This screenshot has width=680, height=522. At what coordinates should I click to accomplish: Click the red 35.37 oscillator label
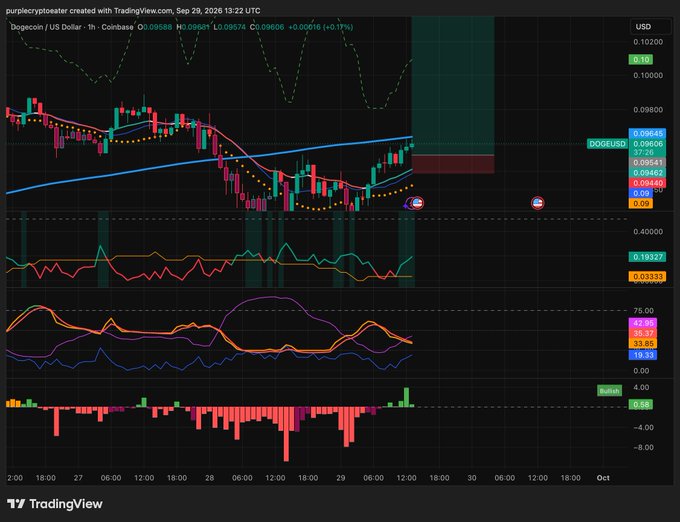[643, 333]
